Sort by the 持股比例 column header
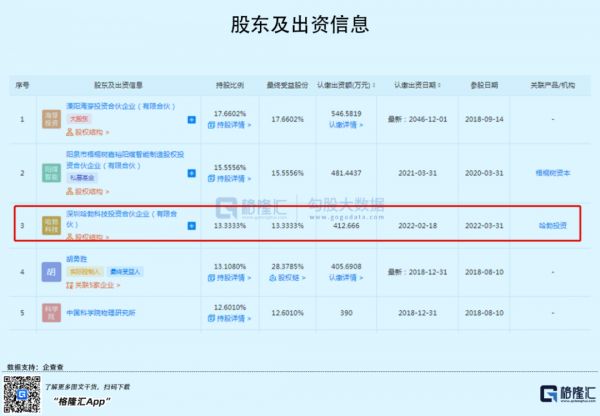 click(230, 85)
